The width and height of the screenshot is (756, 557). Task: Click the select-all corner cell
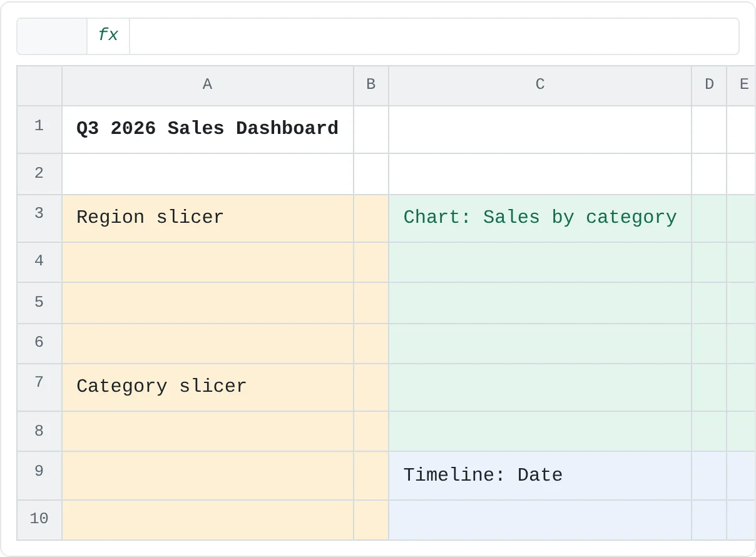pyautogui.click(x=39, y=85)
